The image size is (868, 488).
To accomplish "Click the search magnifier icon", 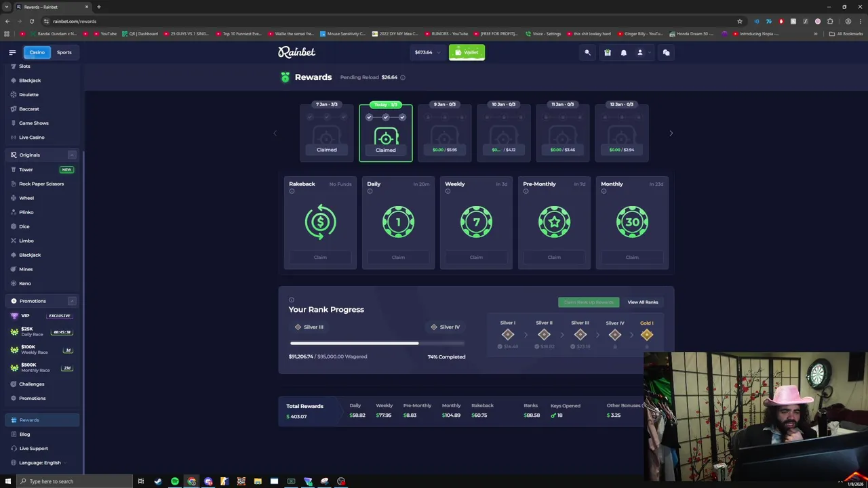I will tap(587, 52).
